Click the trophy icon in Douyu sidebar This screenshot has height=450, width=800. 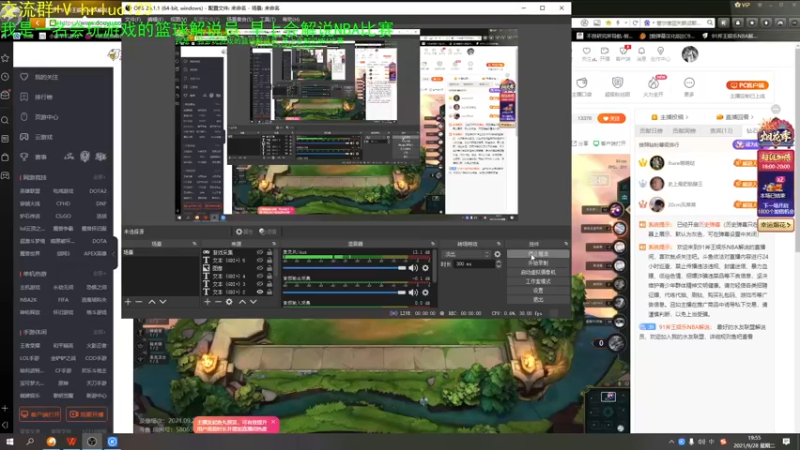point(24,157)
